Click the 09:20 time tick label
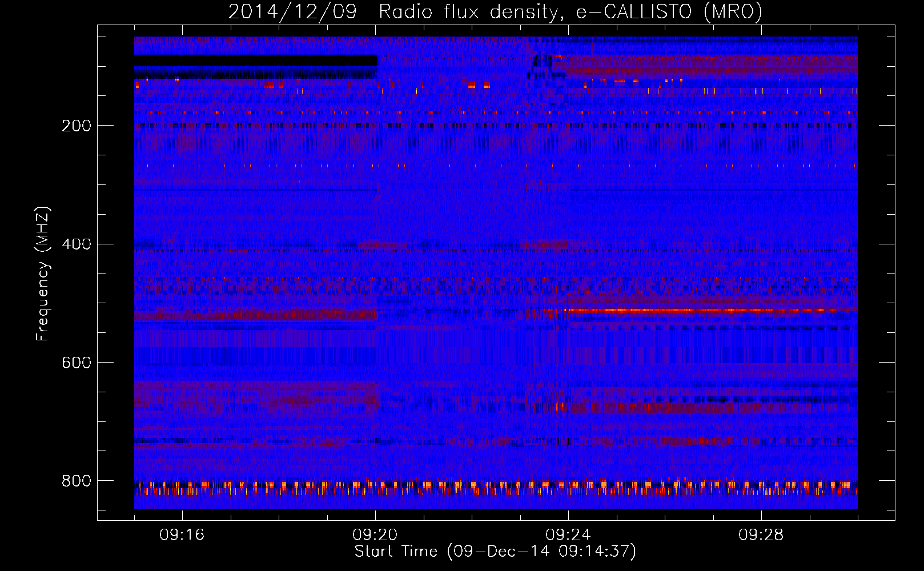 (375, 535)
